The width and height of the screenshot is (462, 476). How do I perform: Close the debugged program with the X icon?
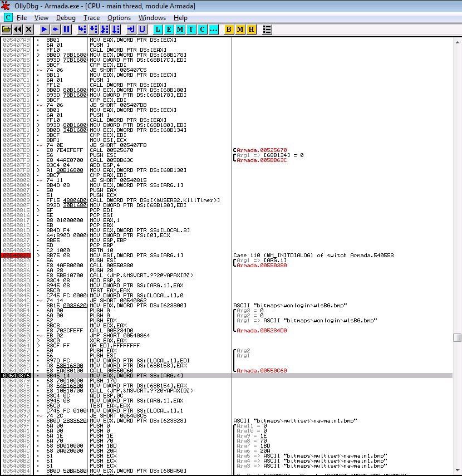[x=28, y=30]
